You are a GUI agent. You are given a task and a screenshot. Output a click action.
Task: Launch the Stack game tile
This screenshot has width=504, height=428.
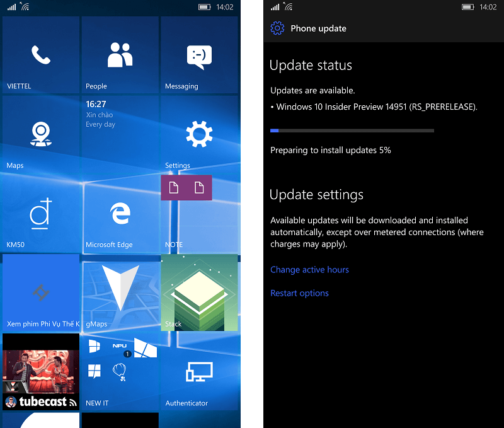click(x=199, y=292)
